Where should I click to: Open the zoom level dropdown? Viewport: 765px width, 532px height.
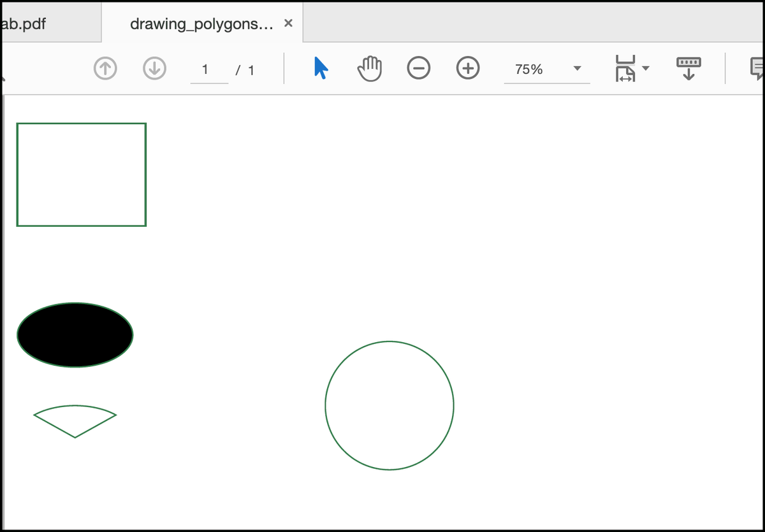(x=545, y=69)
